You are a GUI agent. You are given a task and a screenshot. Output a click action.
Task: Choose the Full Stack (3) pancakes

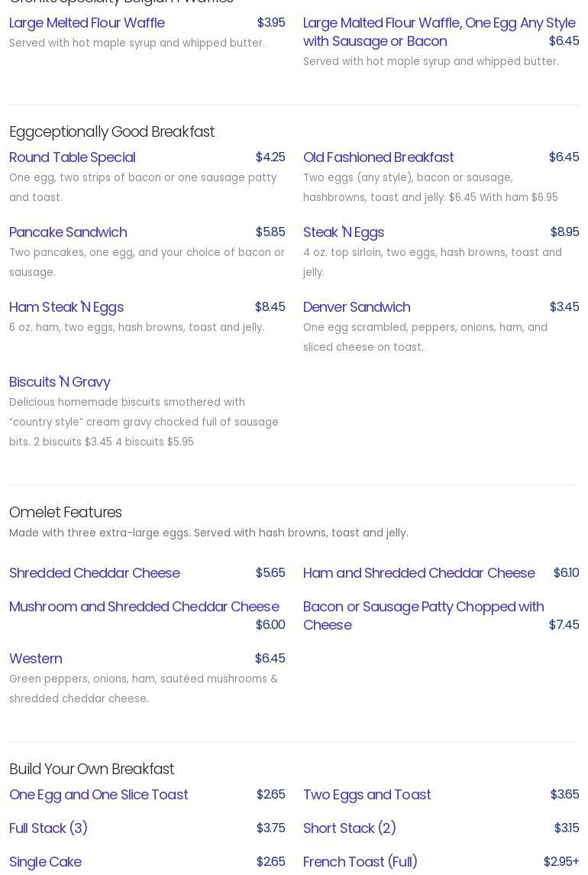pos(48,828)
